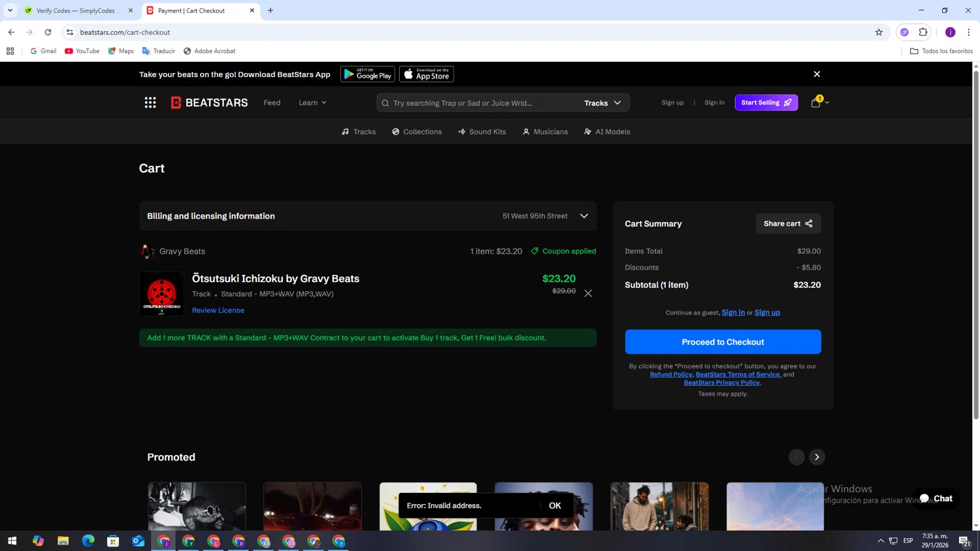The height and width of the screenshot is (551, 980).
Task: Open File Explorer from taskbar
Action: click(x=63, y=541)
